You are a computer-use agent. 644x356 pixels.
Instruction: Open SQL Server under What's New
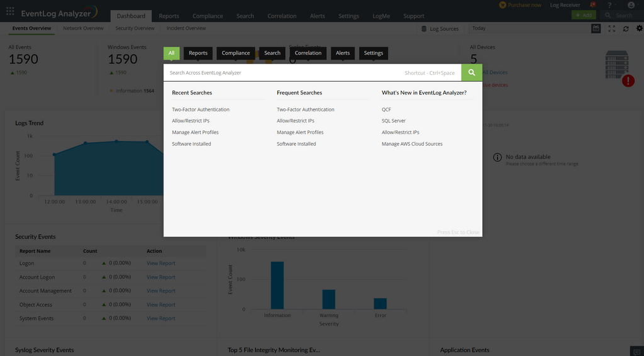(394, 121)
